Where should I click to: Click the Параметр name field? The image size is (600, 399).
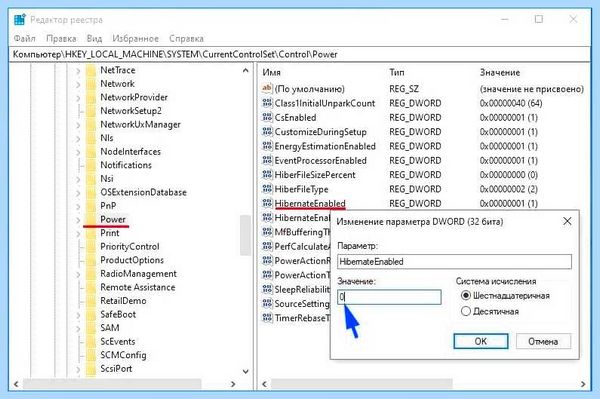pos(454,262)
